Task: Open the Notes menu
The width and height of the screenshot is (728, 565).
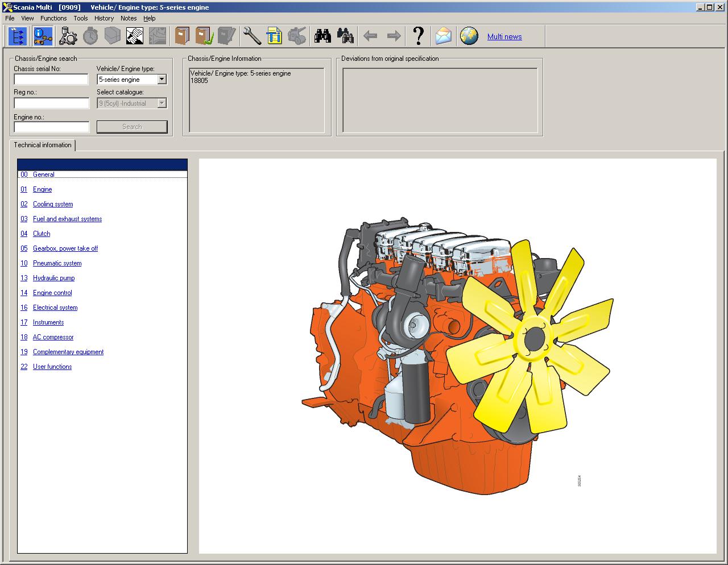Action: coord(129,18)
